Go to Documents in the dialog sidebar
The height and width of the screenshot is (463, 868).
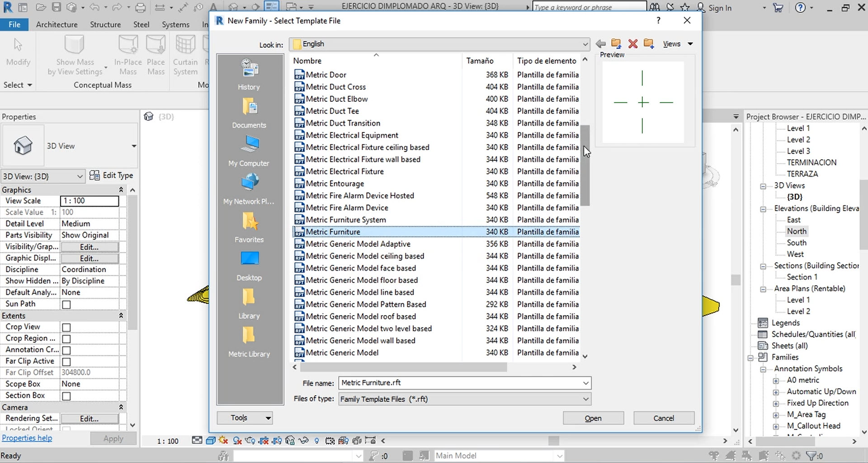[249, 113]
